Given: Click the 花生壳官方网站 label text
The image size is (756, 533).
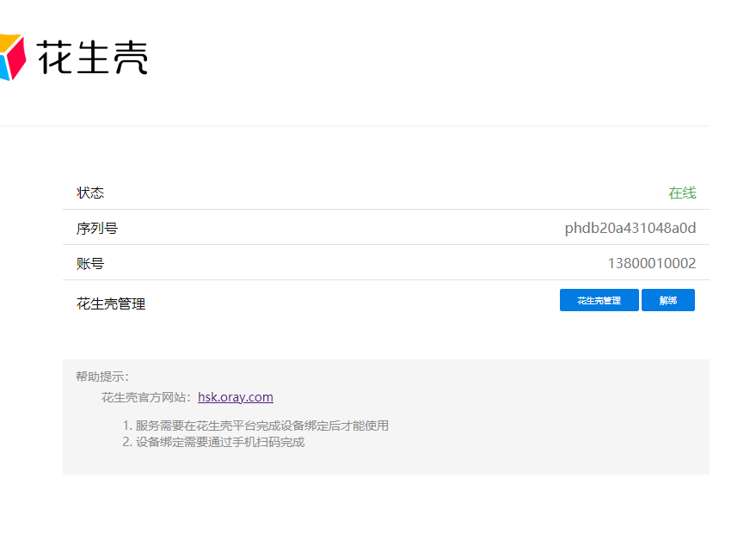Looking at the screenshot, I should (148, 397).
